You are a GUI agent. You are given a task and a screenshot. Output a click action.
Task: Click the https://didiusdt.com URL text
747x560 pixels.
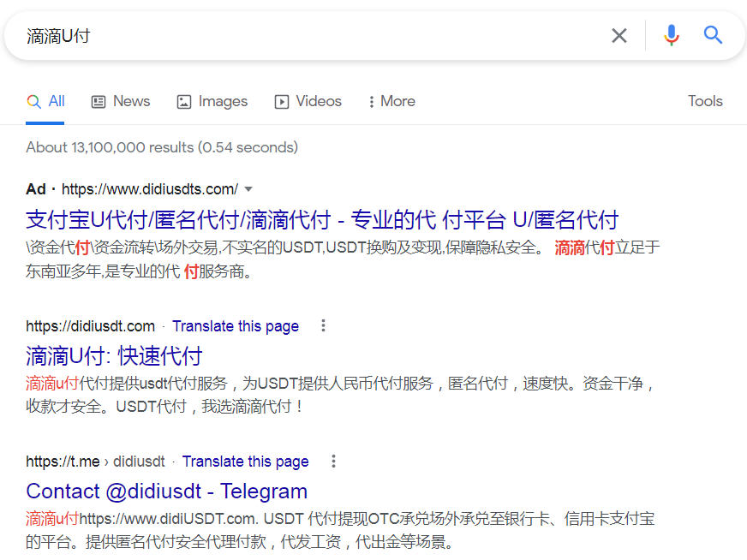[x=91, y=326]
